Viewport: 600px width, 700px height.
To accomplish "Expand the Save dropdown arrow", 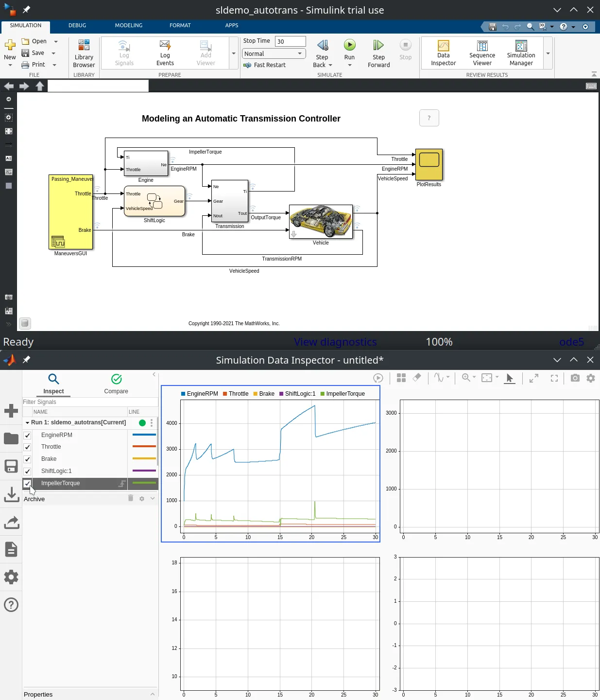I will 53,53.
